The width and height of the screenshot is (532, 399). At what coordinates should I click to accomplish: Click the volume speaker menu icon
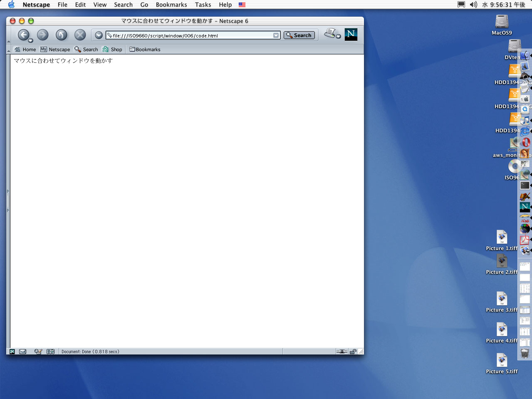473,5
